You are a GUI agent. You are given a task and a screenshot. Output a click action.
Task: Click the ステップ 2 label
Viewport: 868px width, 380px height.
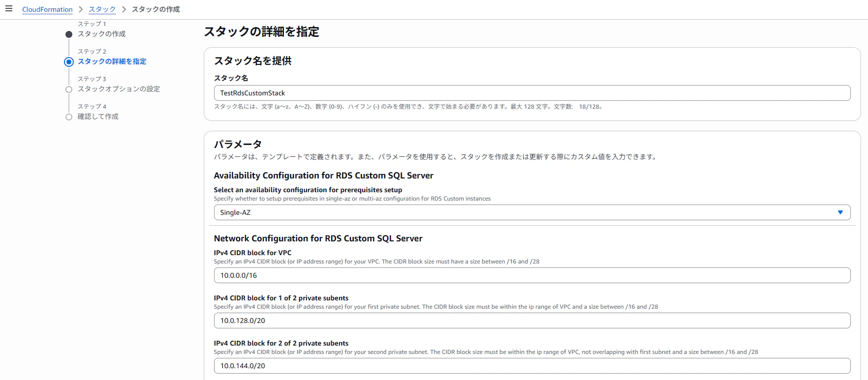click(x=92, y=51)
